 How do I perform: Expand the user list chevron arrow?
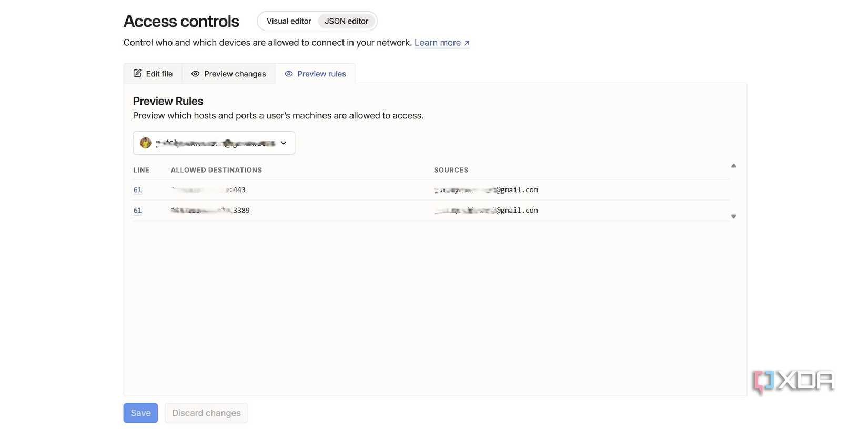pos(284,143)
